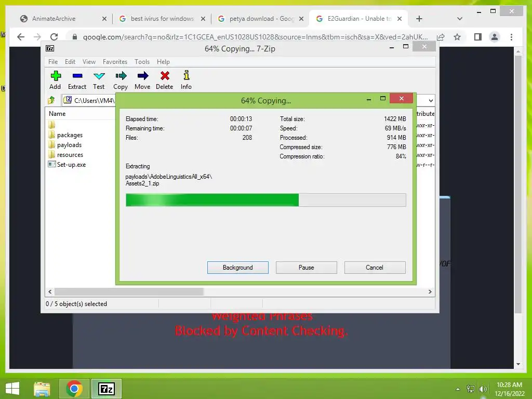Reload the current Chrome page
This screenshot has height=399, width=532.
54,37
